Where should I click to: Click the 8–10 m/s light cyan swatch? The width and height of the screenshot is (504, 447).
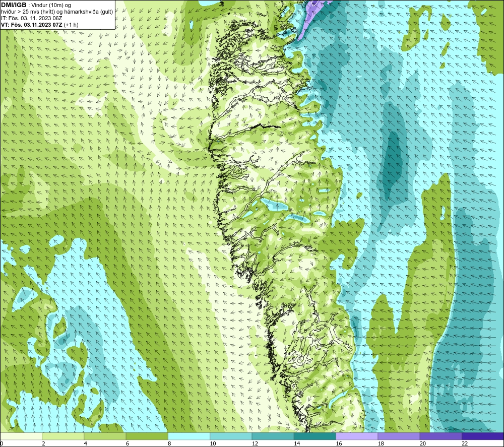pyautogui.click(x=189, y=436)
